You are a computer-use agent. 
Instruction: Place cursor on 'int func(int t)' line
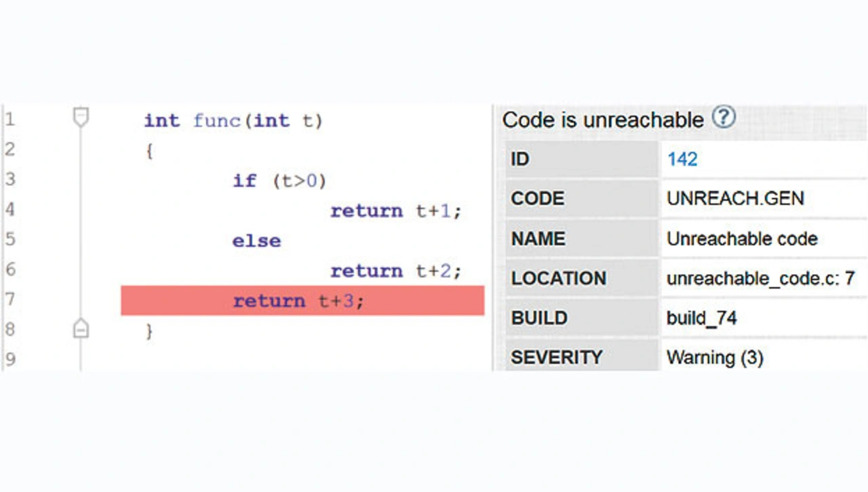233,121
